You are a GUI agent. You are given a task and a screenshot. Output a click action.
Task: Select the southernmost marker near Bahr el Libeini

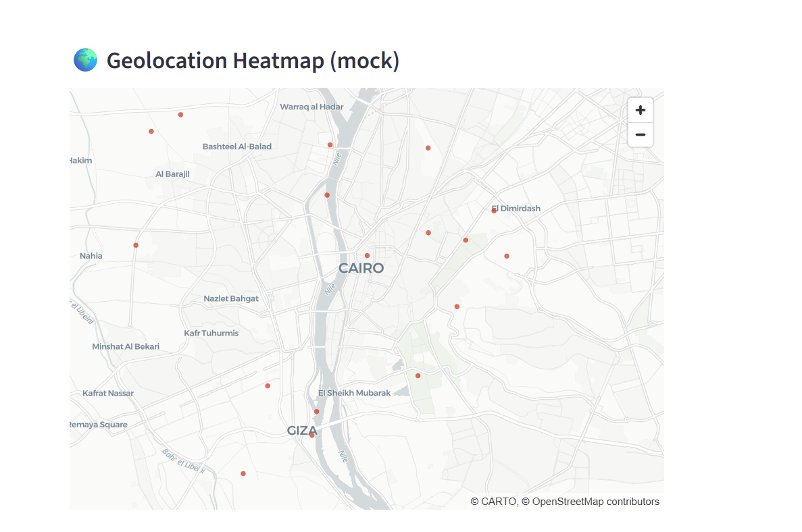click(x=243, y=473)
